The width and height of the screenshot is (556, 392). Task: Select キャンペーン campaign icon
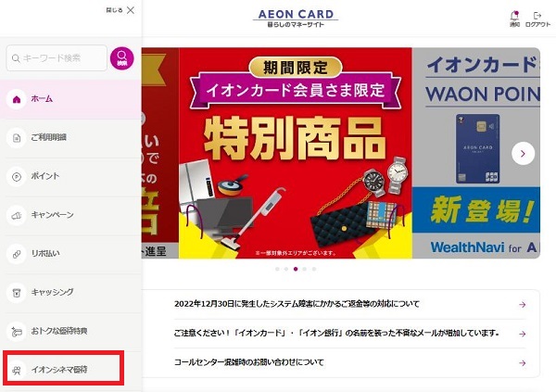click(x=17, y=215)
